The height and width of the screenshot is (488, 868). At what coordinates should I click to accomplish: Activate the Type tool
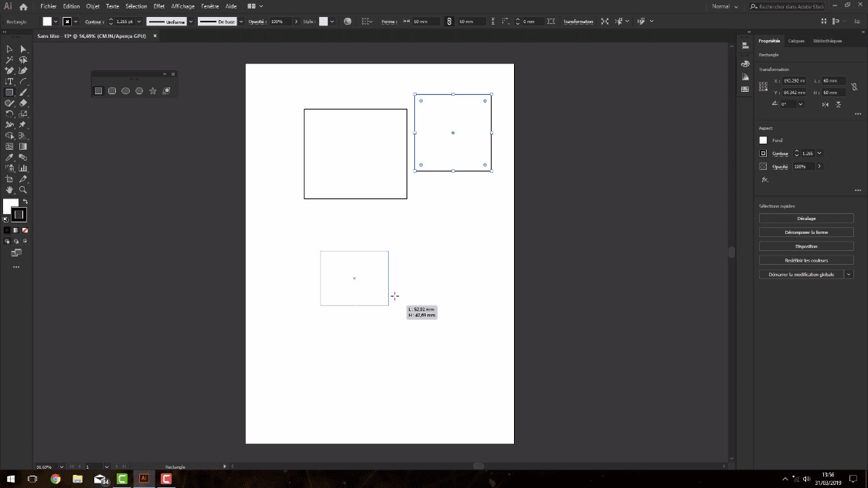(9, 80)
